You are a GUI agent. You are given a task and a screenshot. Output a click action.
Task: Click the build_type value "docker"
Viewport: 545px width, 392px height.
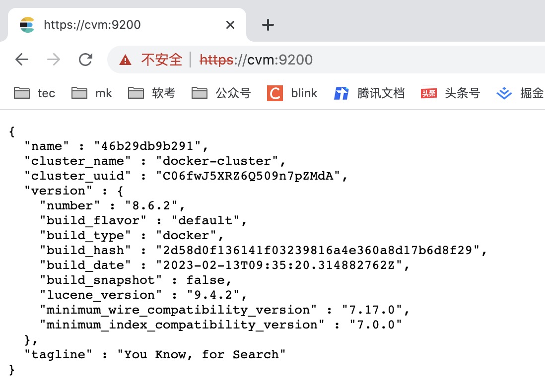tap(186, 236)
